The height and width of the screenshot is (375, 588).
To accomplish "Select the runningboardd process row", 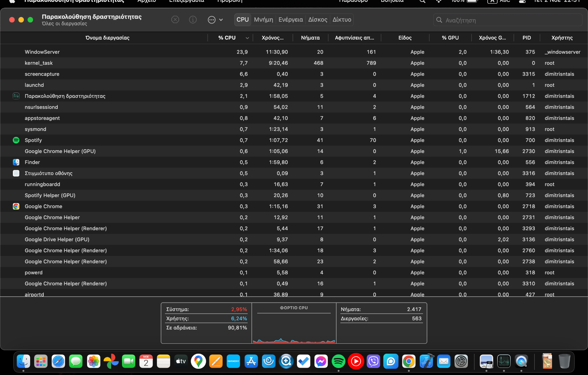I will pos(294,184).
